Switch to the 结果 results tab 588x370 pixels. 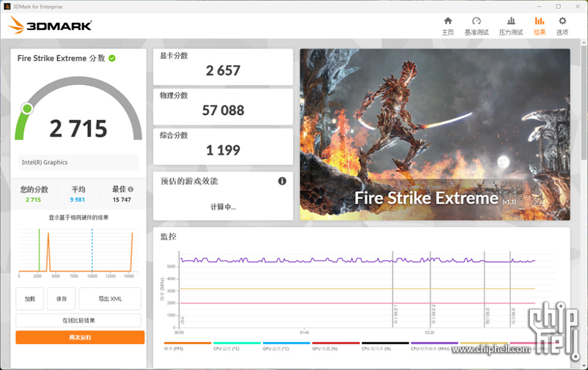[539, 26]
